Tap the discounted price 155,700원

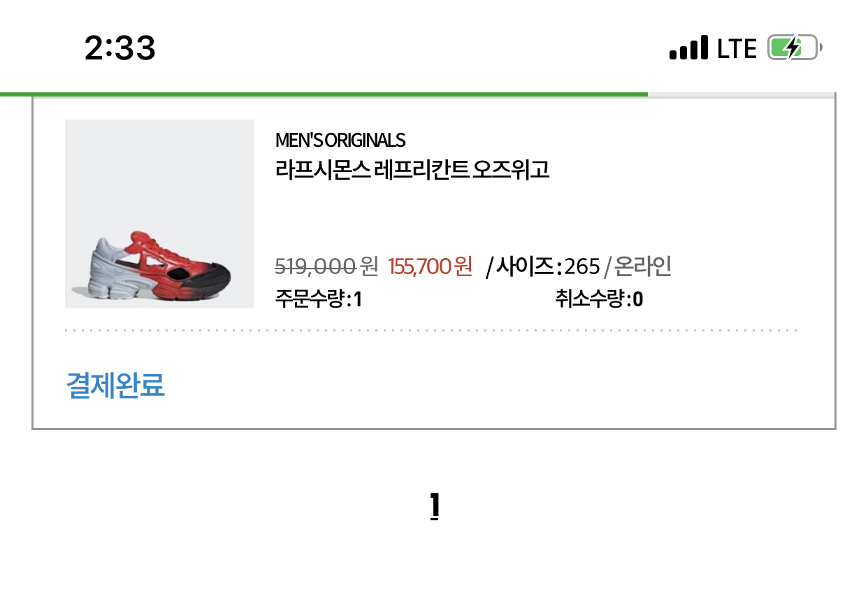click(431, 266)
